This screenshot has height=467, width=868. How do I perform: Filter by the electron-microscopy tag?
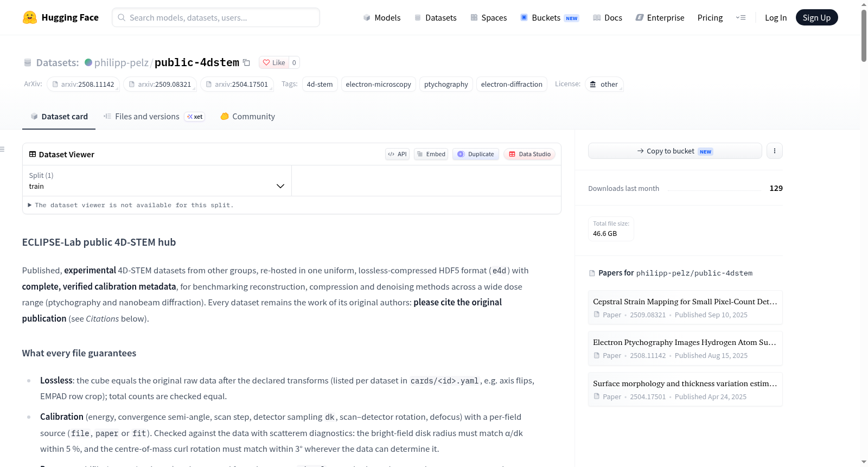[379, 84]
